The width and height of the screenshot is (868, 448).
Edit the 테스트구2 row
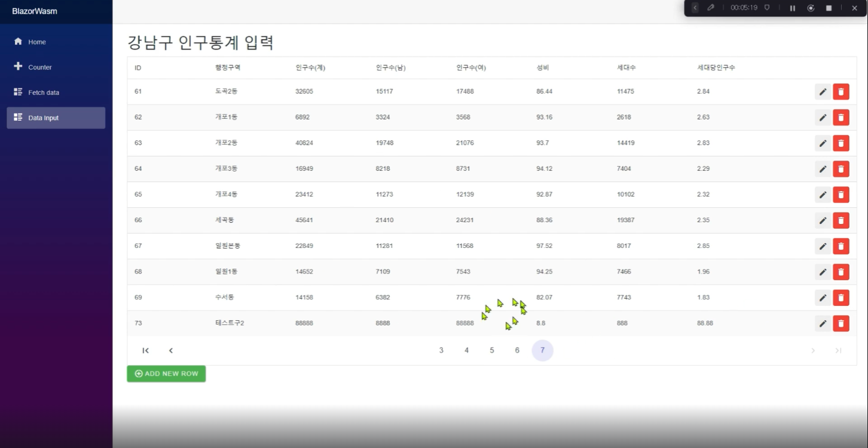tap(823, 323)
